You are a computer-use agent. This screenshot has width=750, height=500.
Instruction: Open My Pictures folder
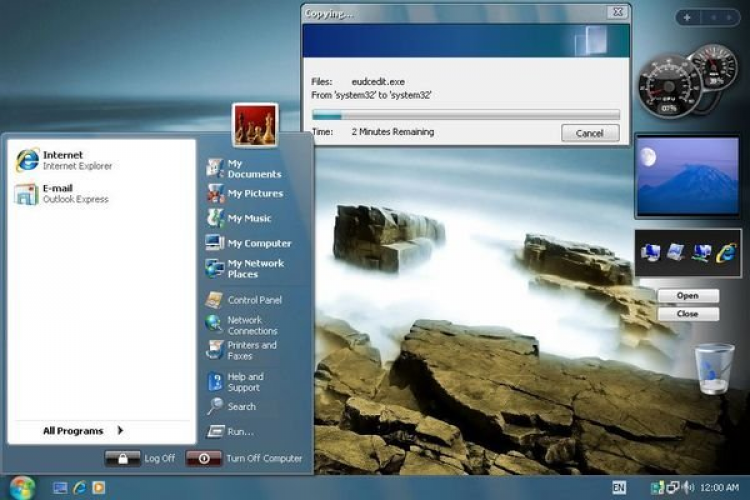tap(244, 193)
